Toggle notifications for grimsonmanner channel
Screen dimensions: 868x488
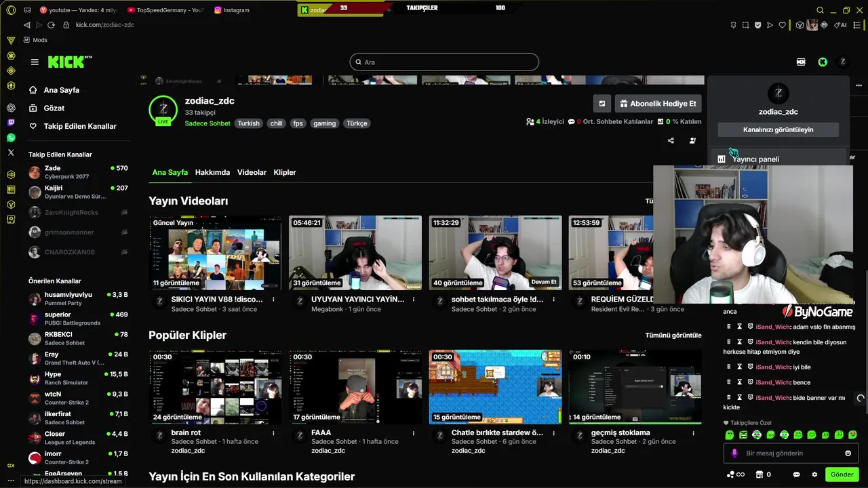coord(124,232)
